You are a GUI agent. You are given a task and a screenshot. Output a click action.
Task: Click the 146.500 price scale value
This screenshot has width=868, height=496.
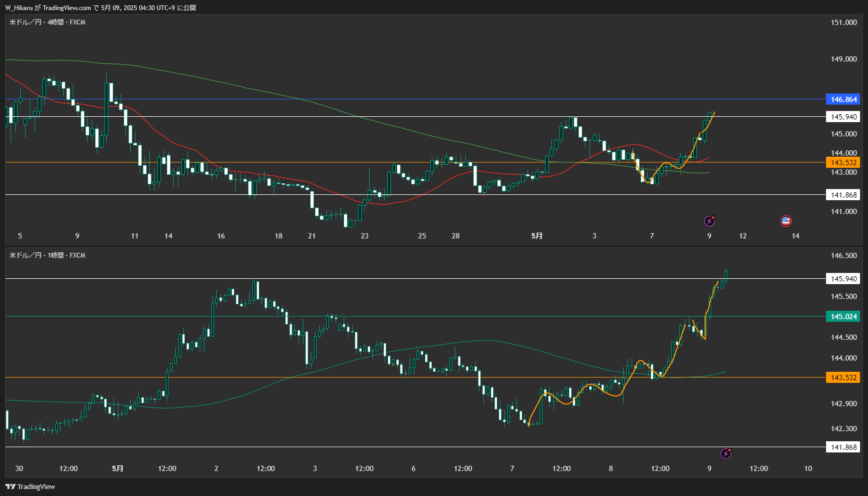(844, 255)
